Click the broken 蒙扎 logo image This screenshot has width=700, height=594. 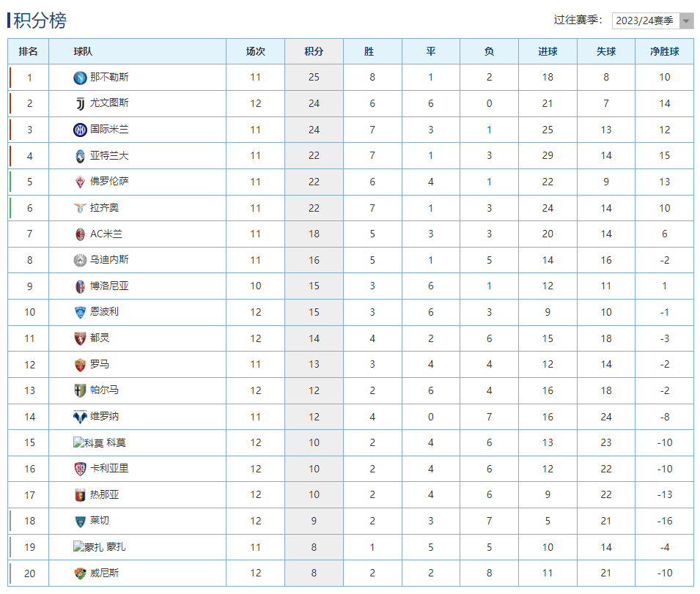(x=88, y=546)
